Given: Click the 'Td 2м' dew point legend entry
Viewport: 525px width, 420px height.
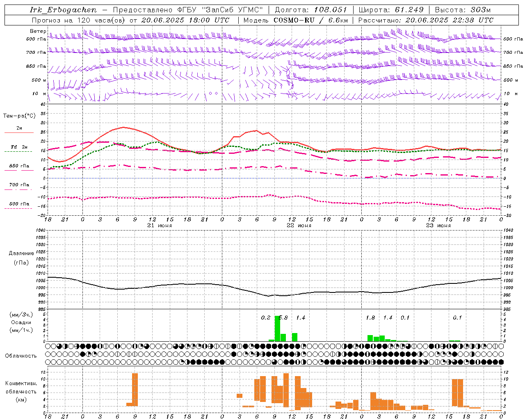Looking at the screenshot, I should (x=19, y=147).
